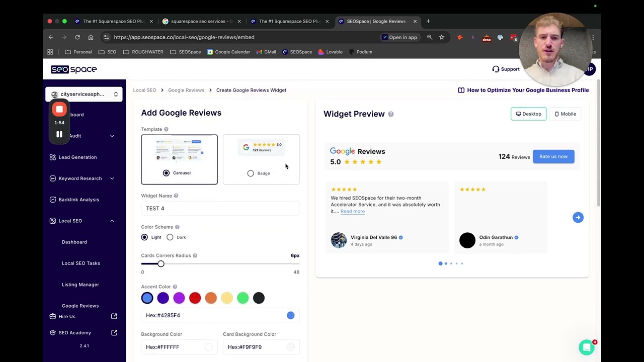Click the Widget Name input field
Viewport: 644px width, 362px height.
pyautogui.click(x=220, y=208)
